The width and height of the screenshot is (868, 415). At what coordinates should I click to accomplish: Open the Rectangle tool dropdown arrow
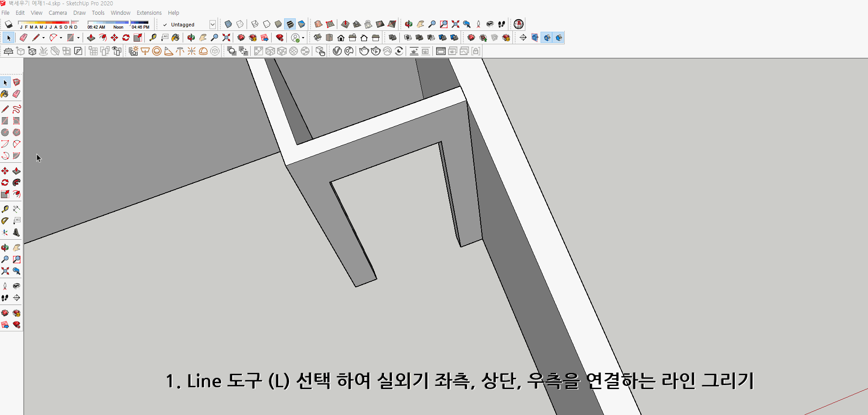[x=78, y=37]
